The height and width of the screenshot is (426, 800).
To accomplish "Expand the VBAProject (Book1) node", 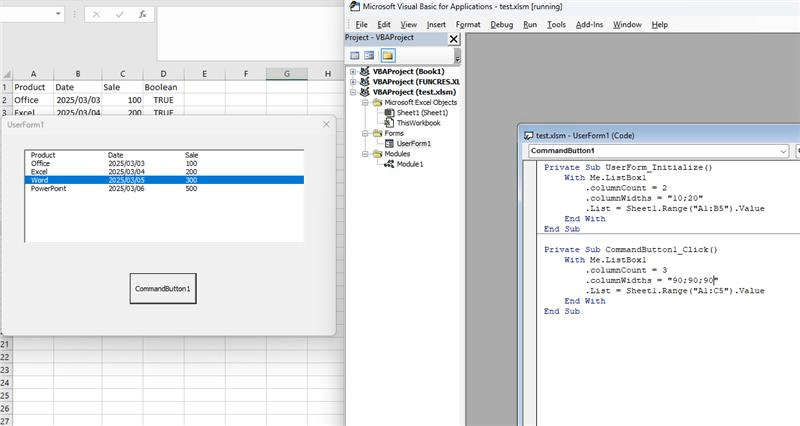I will 353,72.
